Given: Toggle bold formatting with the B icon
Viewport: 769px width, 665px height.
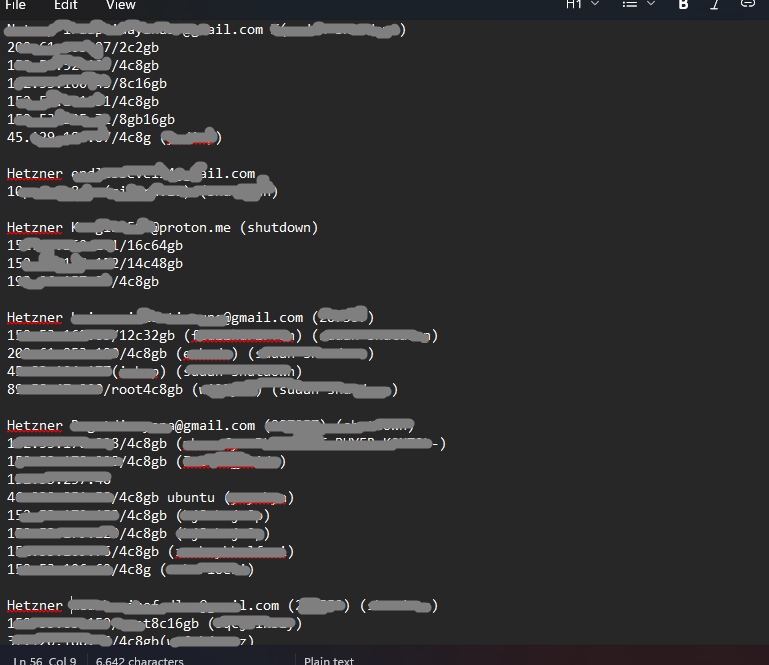Looking at the screenshot, I should (683, 4).
